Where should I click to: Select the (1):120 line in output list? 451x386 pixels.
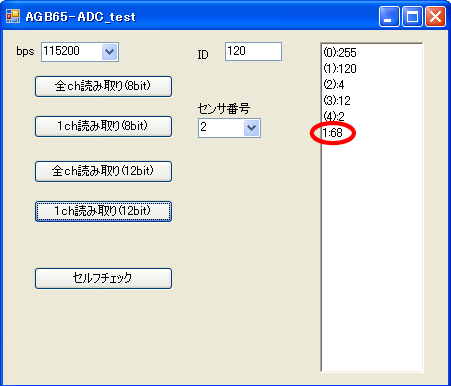click(x=340, y=69)
